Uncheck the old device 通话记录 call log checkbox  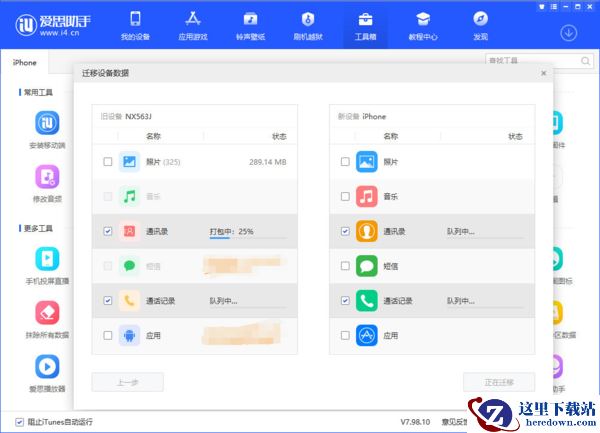pyautogui.click(x=108, y=300)
